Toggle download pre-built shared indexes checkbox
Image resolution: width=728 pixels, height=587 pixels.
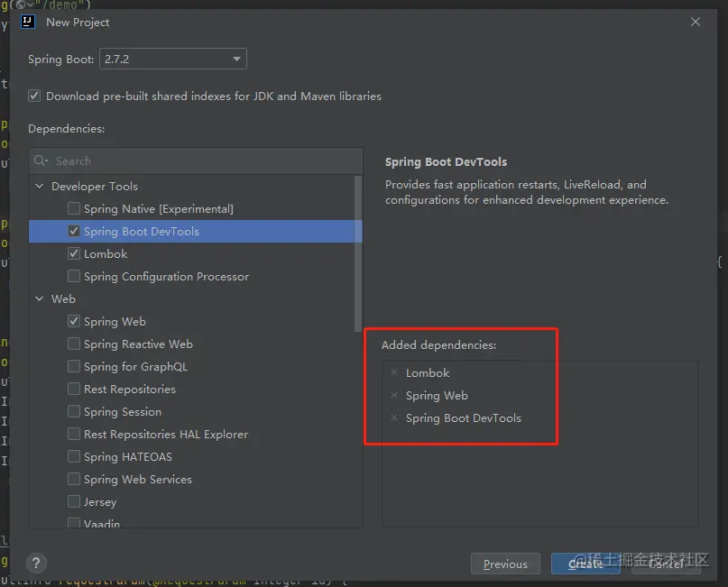click(x=34, y=96)
